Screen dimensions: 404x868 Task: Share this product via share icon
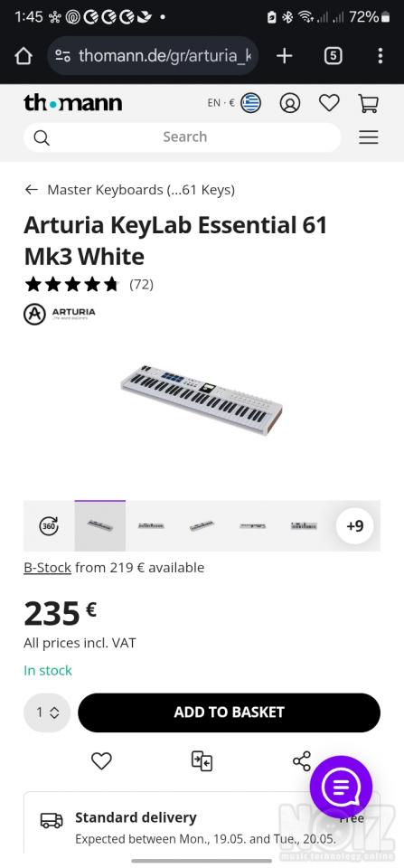[302, 761]
